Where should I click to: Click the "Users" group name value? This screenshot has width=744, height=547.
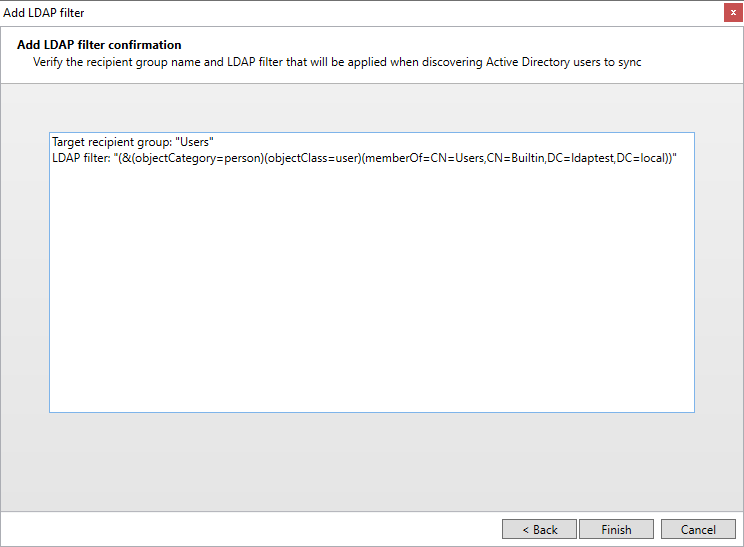[x=195, y=142]
